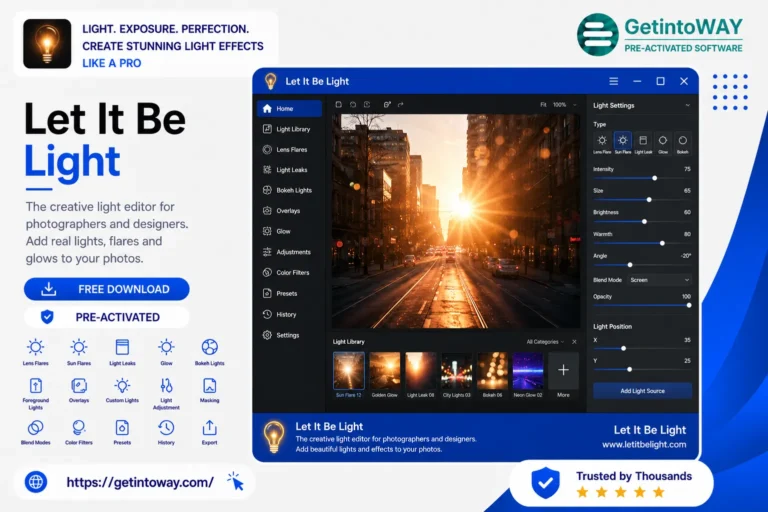Click the Sun Flares feature icon on left
768x512 pixels.
[x=78, y=347]
